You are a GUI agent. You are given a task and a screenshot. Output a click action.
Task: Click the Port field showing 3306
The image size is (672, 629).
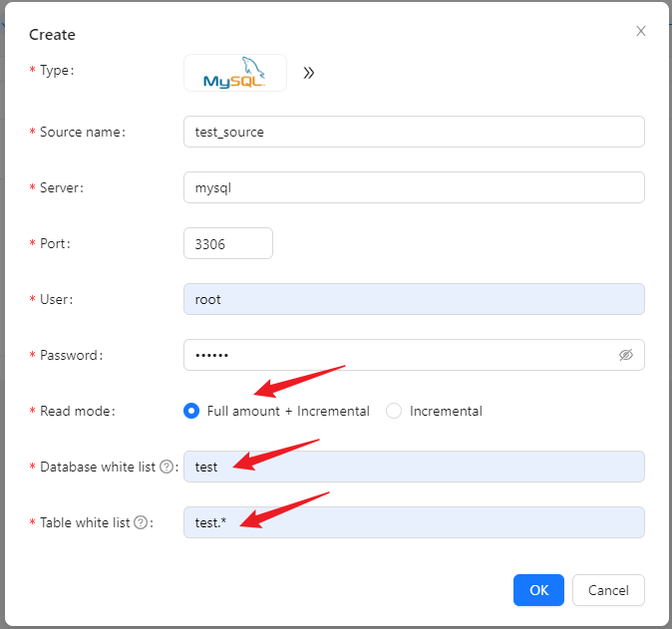[228, 243]
